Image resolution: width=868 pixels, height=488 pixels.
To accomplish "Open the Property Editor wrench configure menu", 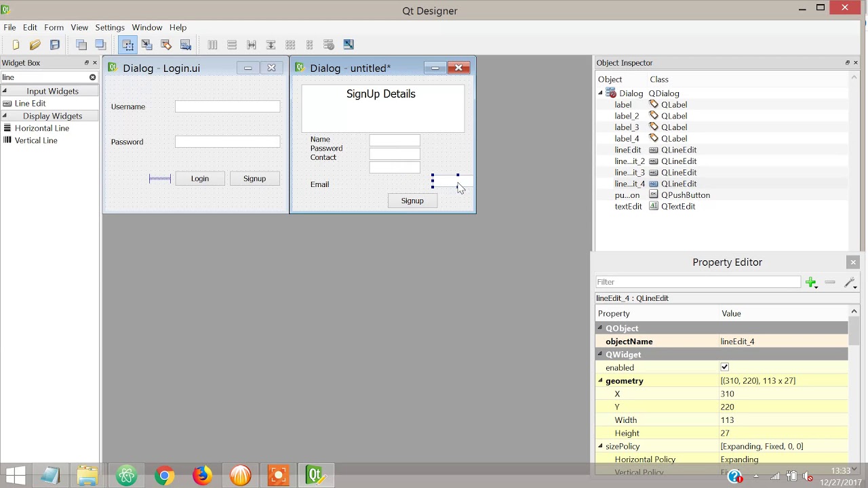I will point(850,283).
